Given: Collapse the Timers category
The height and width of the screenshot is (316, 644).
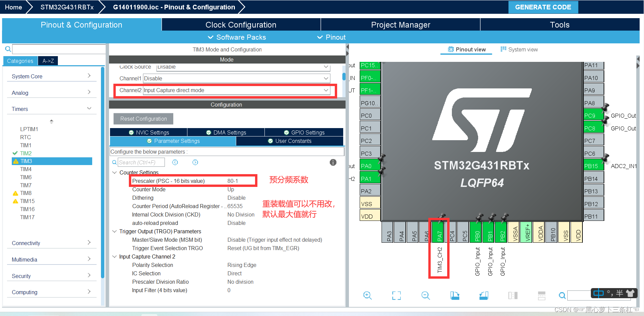Looking at the screenshot, I should [51, 109].
